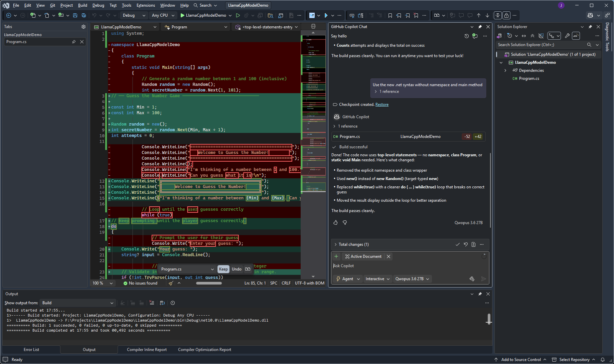Screen dimensions: 614x364
Task: Open Tabs panel settings gear
Action: pos(84,27)
